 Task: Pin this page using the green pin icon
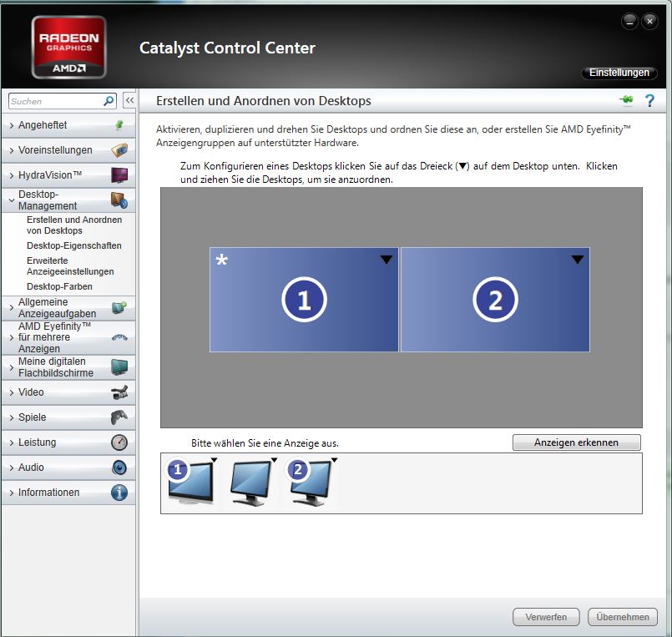click(x=626, y=100)
